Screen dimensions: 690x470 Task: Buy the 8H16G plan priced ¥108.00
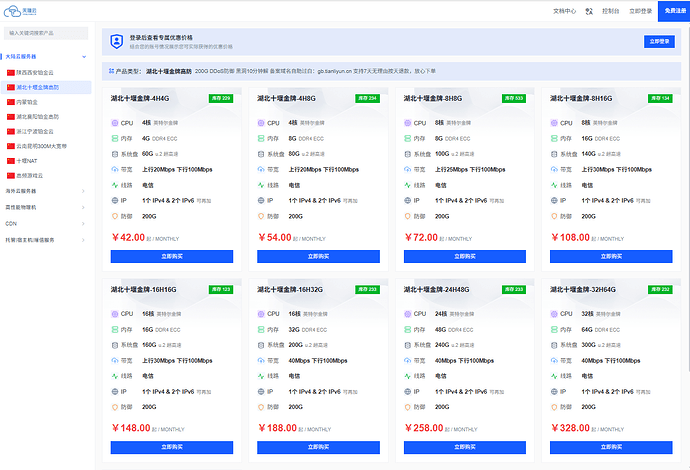611,257
